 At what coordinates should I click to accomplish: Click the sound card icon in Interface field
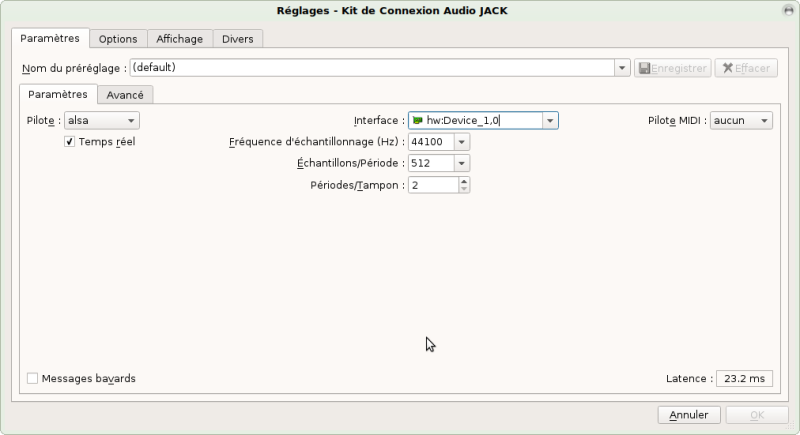[x=417, y=120]
